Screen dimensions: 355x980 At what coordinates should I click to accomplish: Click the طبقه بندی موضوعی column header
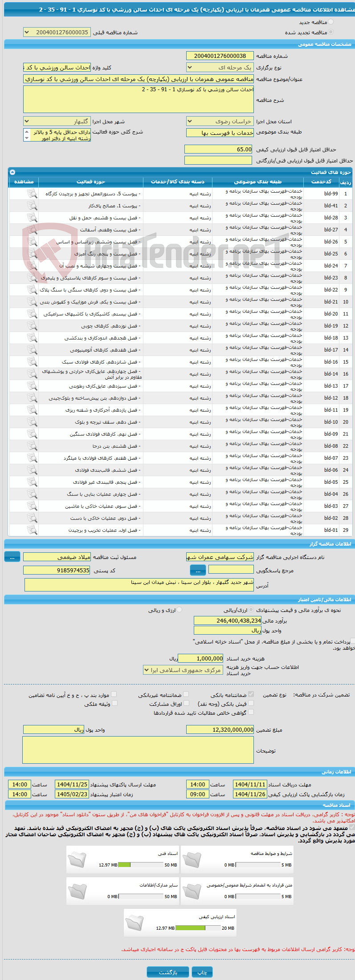pos(258,182)
